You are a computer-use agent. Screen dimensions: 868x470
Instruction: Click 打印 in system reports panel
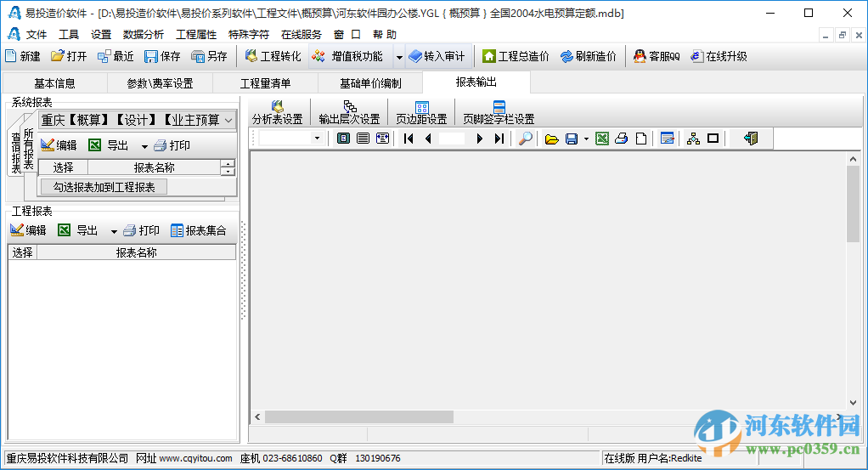[172, 145]
